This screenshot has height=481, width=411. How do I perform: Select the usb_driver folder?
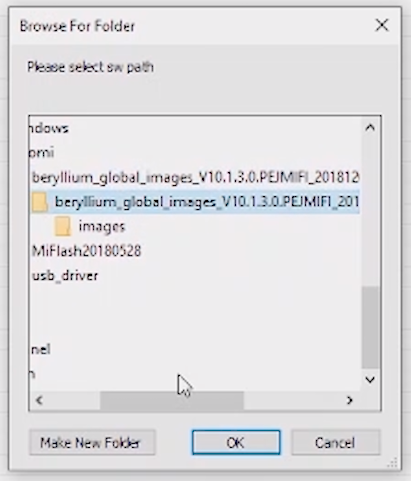(65, 276)
